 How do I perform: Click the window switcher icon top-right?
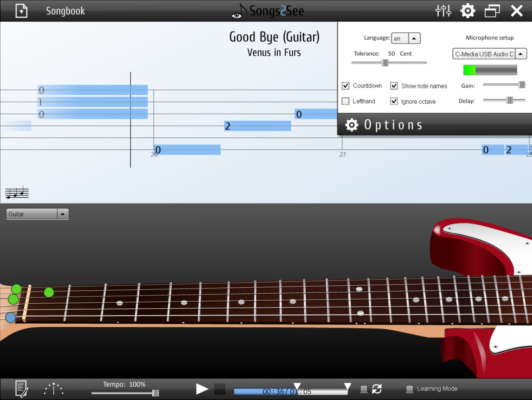point(492,11)
